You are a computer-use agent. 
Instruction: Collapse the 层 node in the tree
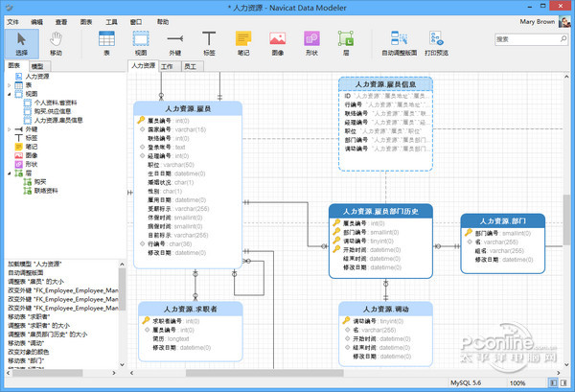(x=10, y=173)
